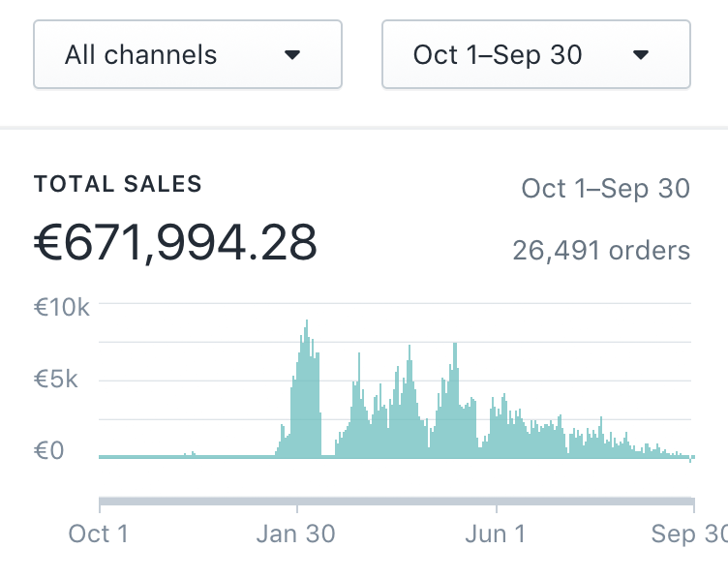Select the Jan 30 x-axis date label

[296, 533]
